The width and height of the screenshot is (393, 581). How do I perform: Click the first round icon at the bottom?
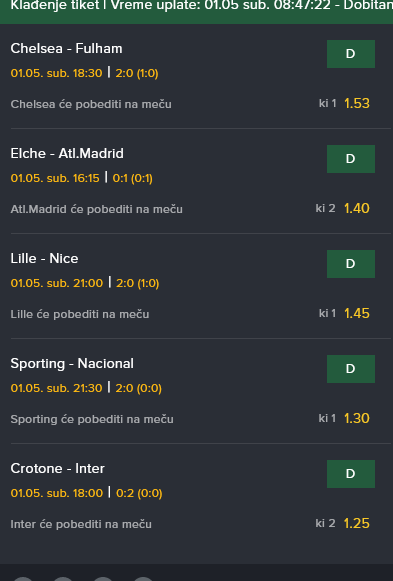coord(23,579)
